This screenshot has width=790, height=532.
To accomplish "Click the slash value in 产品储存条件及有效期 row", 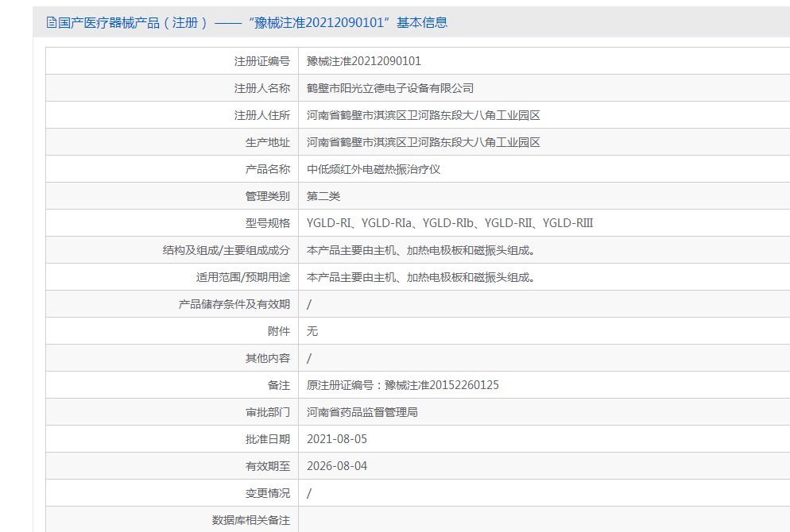I will point(309,304).
